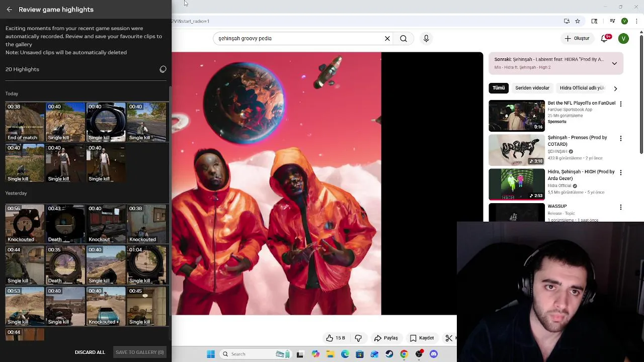The height and width of the screenshot is (362, 644).
Task: Click the 'Today' section header
Action: pos(12,94)
